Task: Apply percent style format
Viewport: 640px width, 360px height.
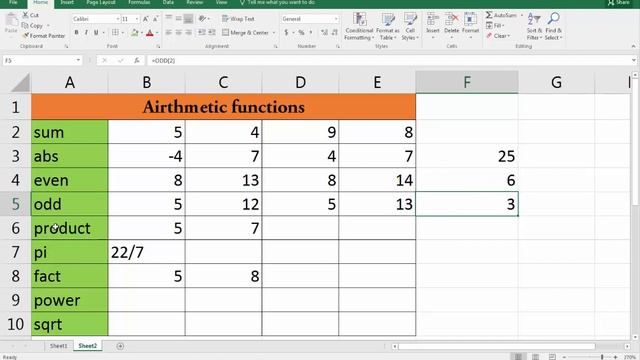Action: pos(301,32)
